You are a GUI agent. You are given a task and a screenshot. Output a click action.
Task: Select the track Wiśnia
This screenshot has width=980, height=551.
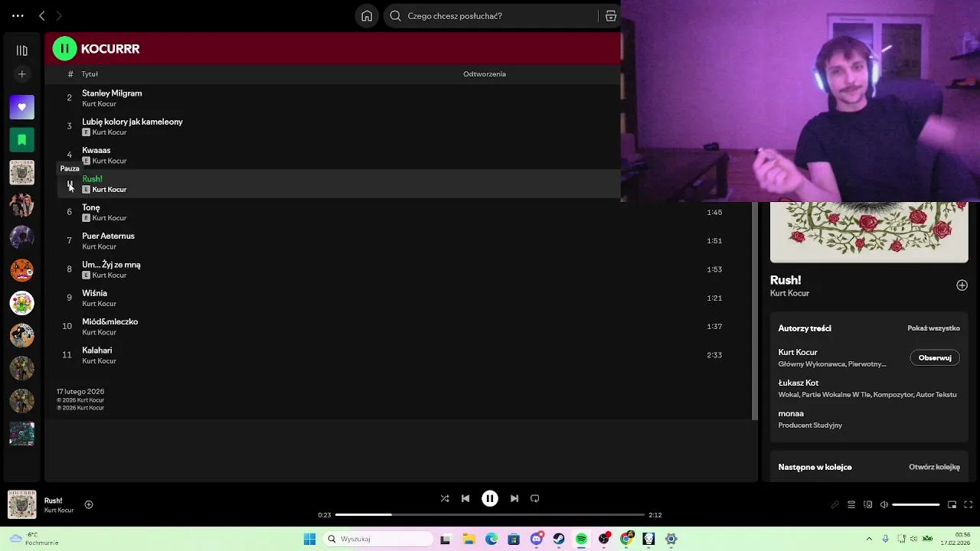(94, 293)
